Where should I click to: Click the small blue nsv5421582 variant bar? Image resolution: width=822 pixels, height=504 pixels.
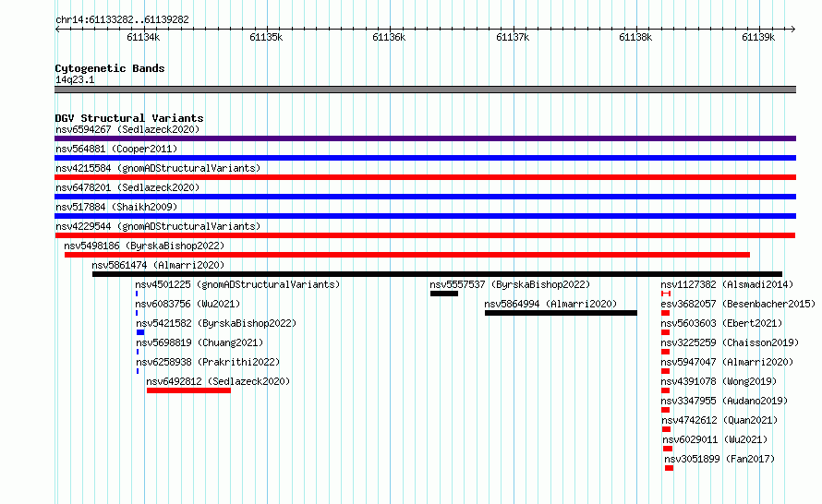click(x=140, y=332)
